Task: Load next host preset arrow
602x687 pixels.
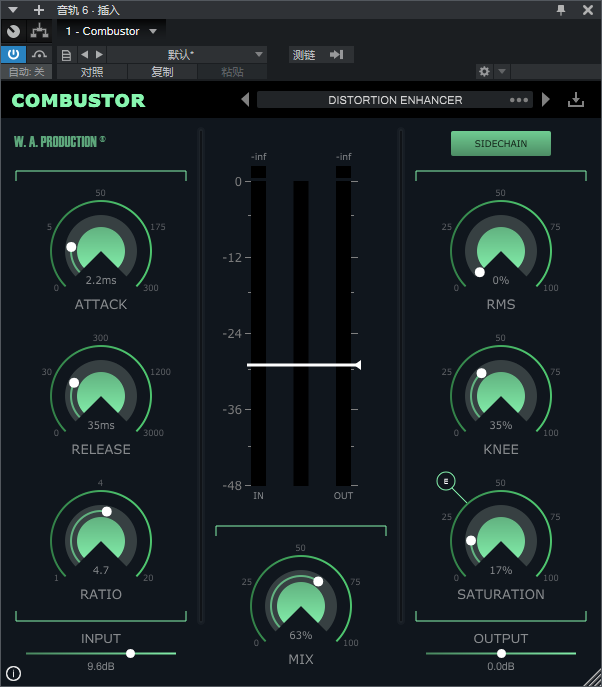Action: [x=99, y=54]
